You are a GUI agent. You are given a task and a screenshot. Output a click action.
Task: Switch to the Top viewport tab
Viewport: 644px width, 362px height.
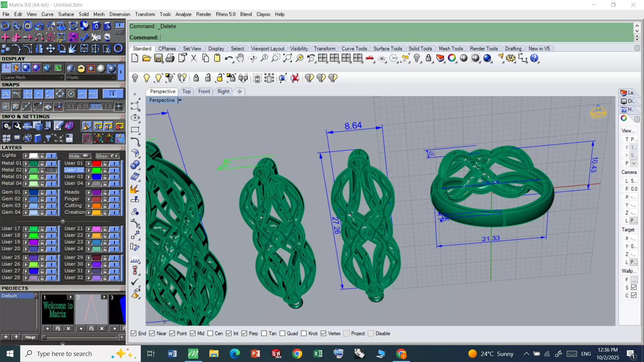point(186,92)
